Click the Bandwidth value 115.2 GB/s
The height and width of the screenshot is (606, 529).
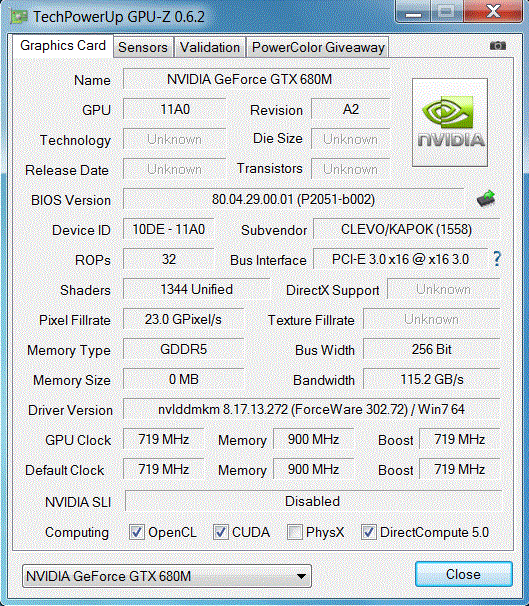[432, 379]
